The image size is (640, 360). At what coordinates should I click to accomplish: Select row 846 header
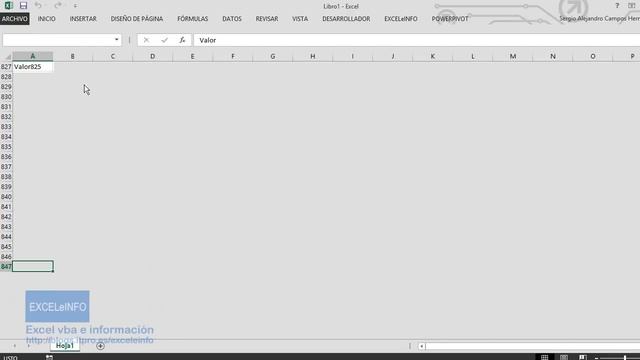[x=6, y=257]
